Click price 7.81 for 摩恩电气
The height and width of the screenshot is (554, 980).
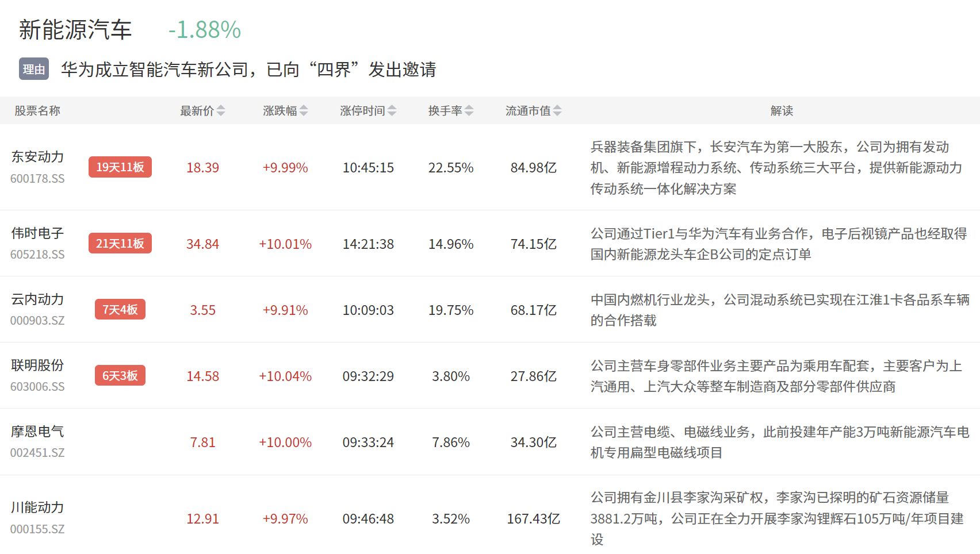(x=202, y=443)
